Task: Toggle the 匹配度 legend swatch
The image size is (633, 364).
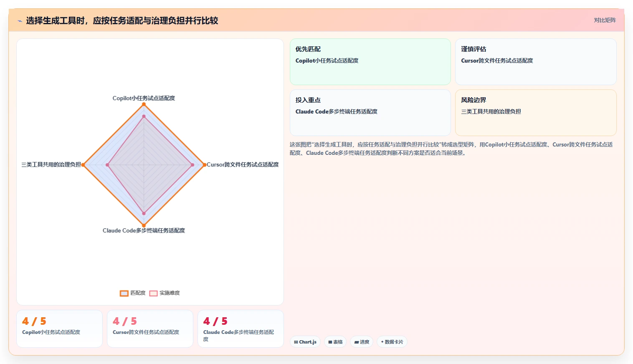Action: tap(124, 293)
